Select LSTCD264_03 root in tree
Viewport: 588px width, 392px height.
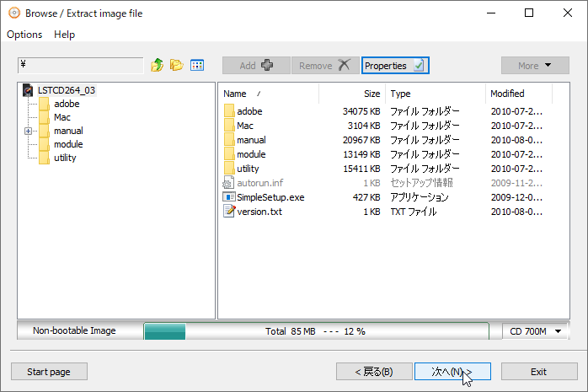[67, 90]
